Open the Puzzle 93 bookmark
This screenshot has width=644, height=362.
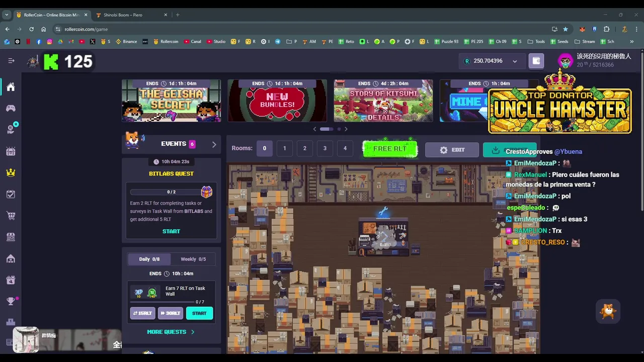click(446, 42)
